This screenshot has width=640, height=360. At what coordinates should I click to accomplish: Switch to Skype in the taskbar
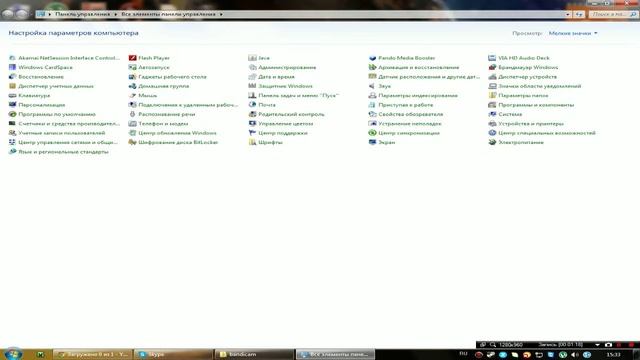point(173,354)
